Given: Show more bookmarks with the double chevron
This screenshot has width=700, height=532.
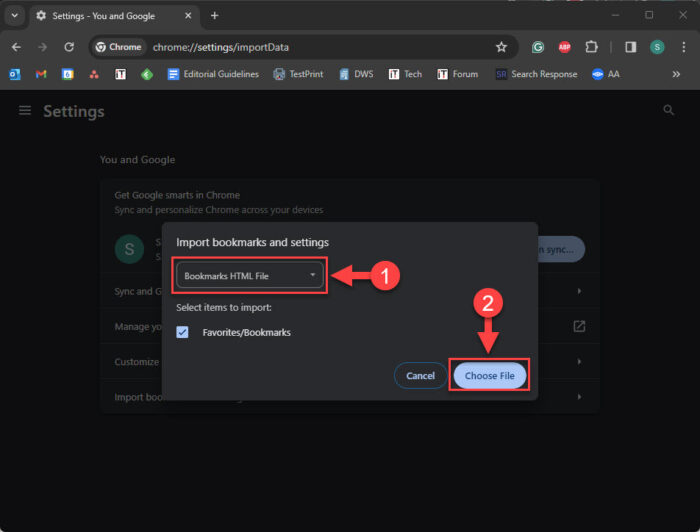Looking at the screenshot, I should (676, 74).
